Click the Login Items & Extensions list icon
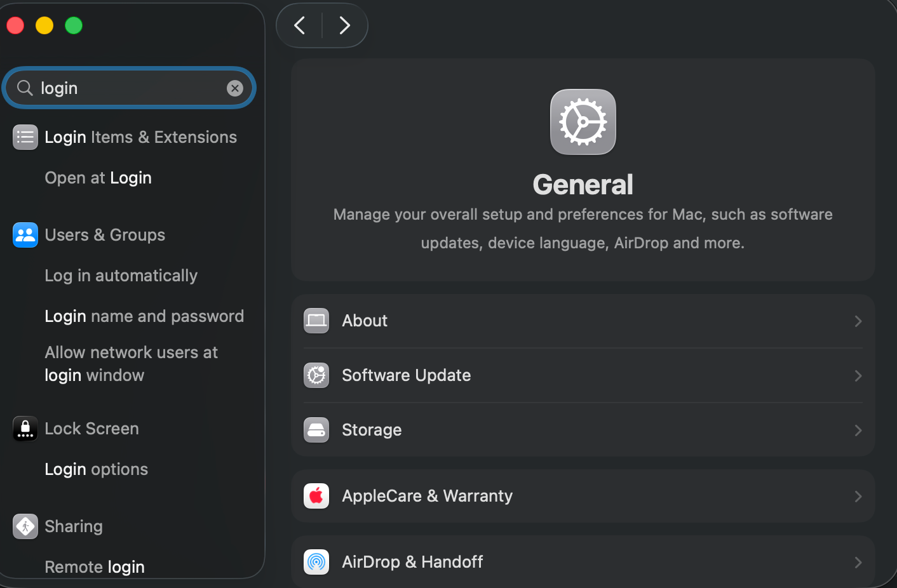 click(25, 137)
